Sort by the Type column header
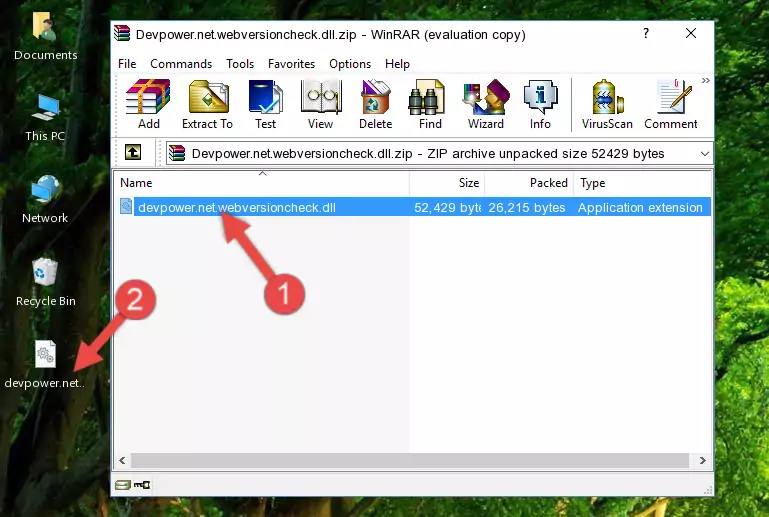The image size is (769, 517). click(642, 182)
